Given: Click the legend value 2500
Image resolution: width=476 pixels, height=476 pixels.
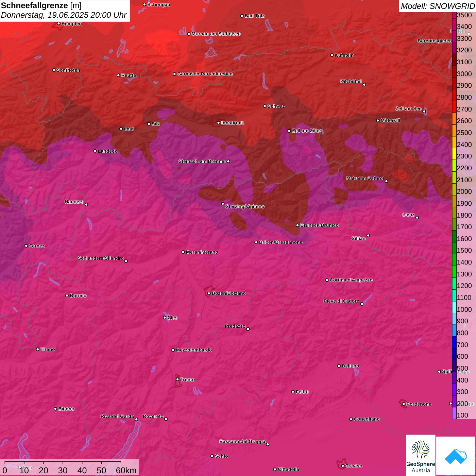Looking at the screenshot, I should pyautogui.click(x=464, y=133).
